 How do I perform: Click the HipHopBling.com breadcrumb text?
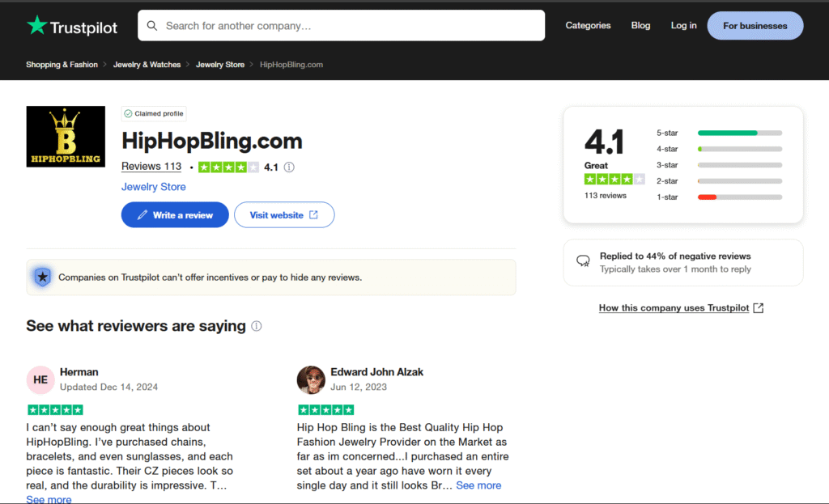291,65
